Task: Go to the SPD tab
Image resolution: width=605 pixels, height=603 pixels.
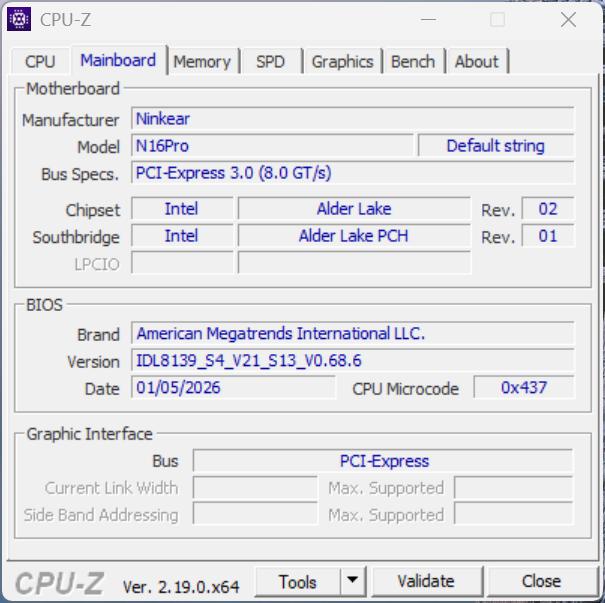Action: (x=270, y=62)
